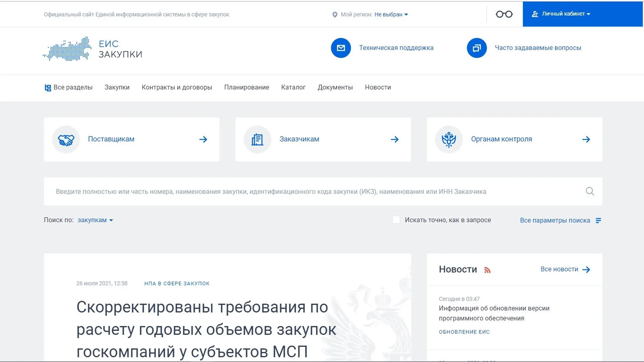Open the Поставщикам section link
Screen dimensions: 644x362
click(x=111, y=139)
